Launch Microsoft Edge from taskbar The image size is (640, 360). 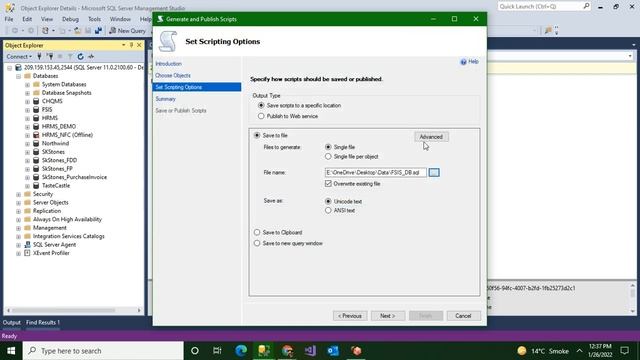(x=241, y=351)
